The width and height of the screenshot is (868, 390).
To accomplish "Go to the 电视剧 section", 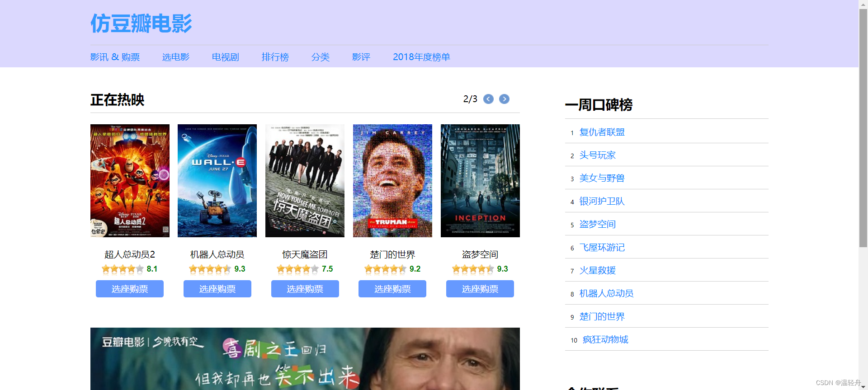I will 226,57.
